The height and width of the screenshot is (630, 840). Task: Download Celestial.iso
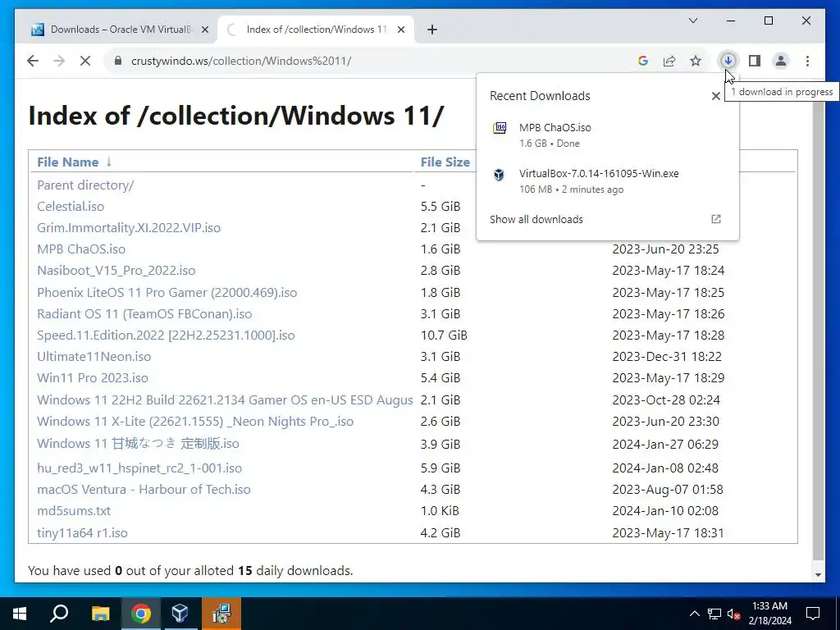[x=71, y=206]
